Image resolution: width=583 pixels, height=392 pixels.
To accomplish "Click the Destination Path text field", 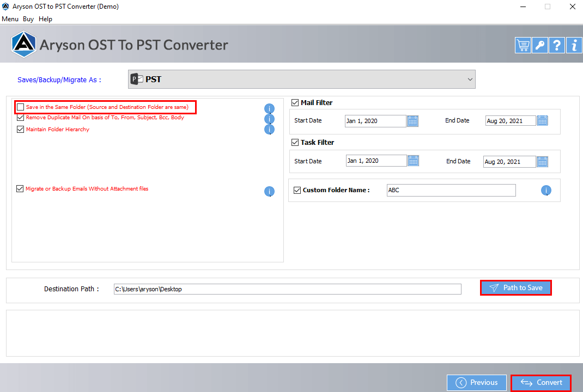I will tap(287, 289).
